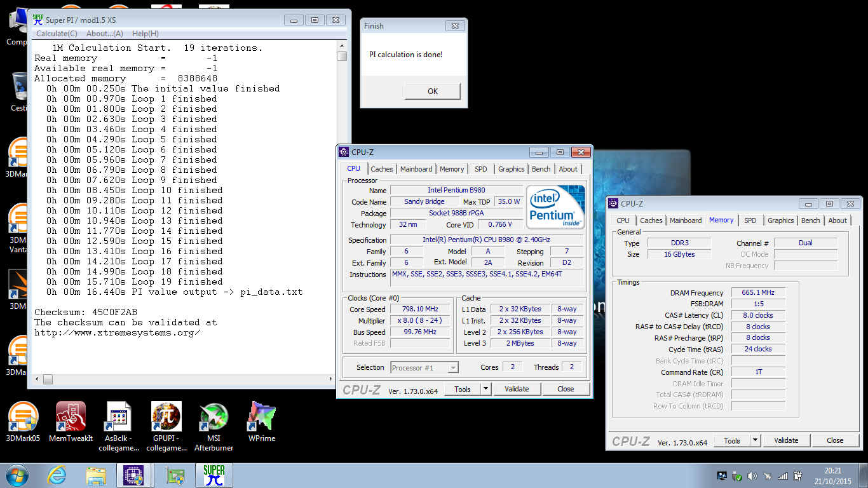Open the Memory tab in CPU window
Screen dimensions: 868x488
point(452,169)
